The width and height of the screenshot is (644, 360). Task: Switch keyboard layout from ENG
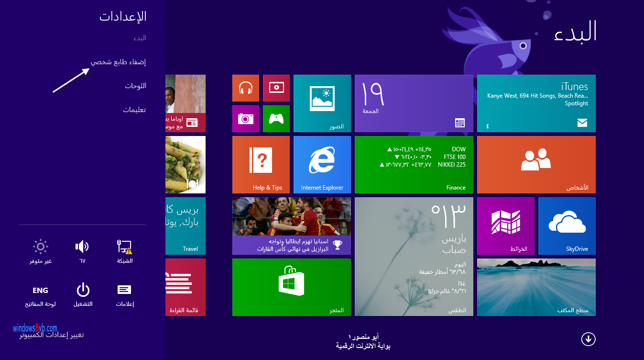40,290
